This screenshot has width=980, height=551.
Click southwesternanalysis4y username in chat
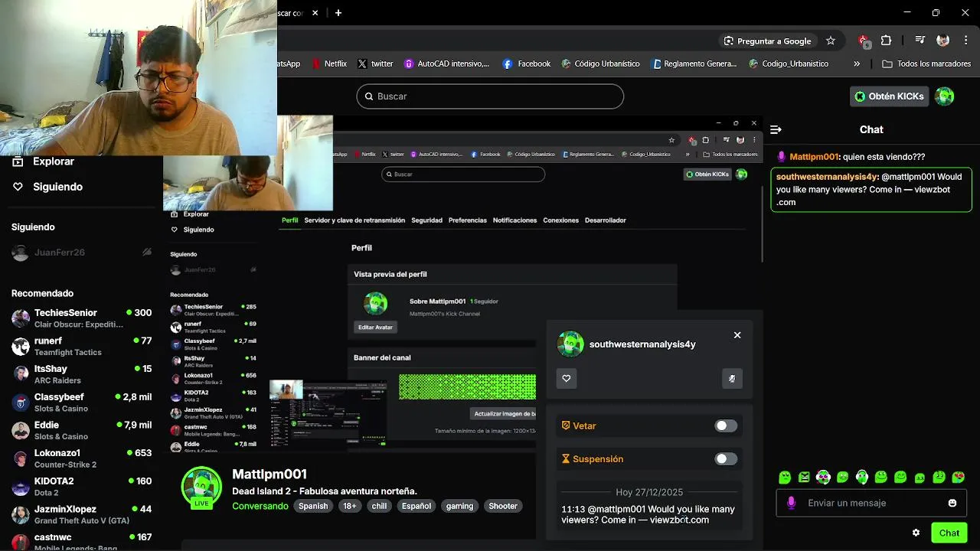(x=826, y=177)
